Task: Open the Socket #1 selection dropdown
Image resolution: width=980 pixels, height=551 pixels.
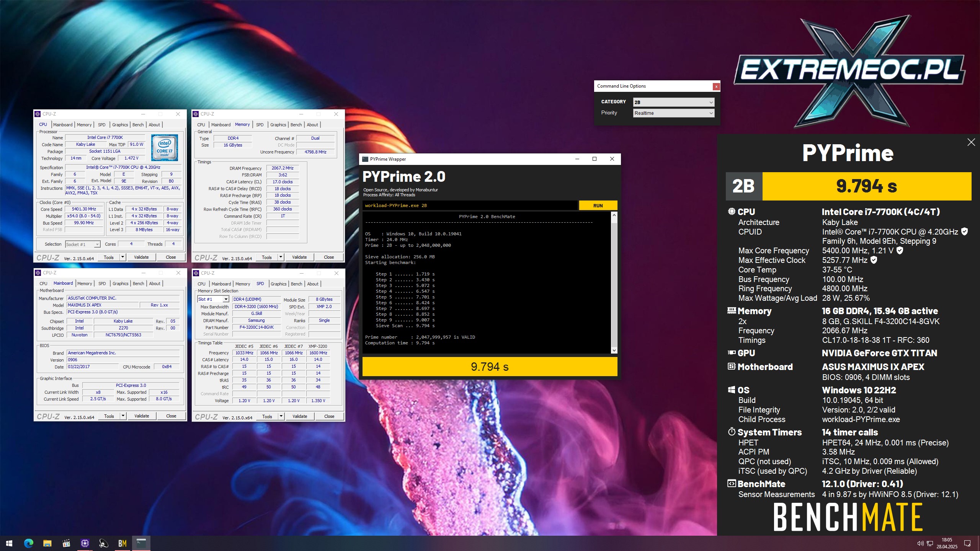Action: (83, 244)
